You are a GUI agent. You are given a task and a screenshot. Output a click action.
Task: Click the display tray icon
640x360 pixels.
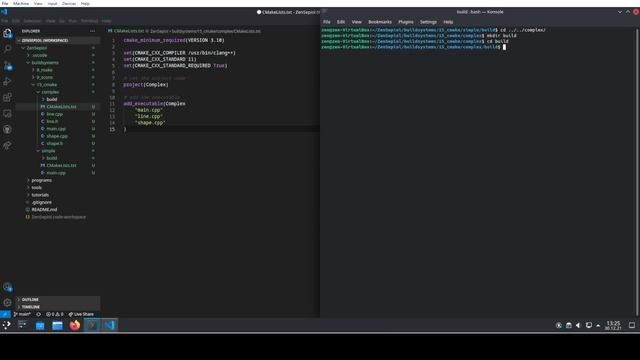point(589,325)
